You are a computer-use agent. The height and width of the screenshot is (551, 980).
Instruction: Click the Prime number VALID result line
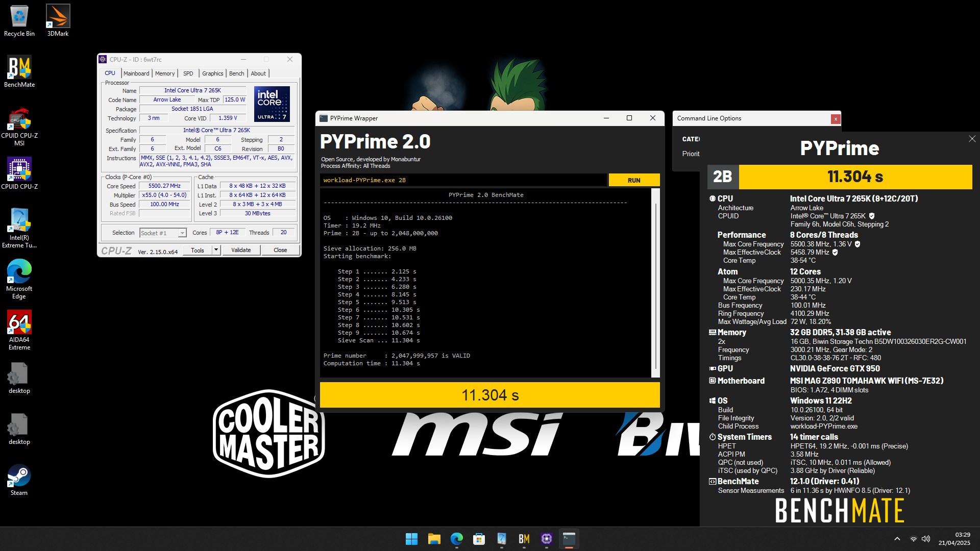click(x=397, y=356)
